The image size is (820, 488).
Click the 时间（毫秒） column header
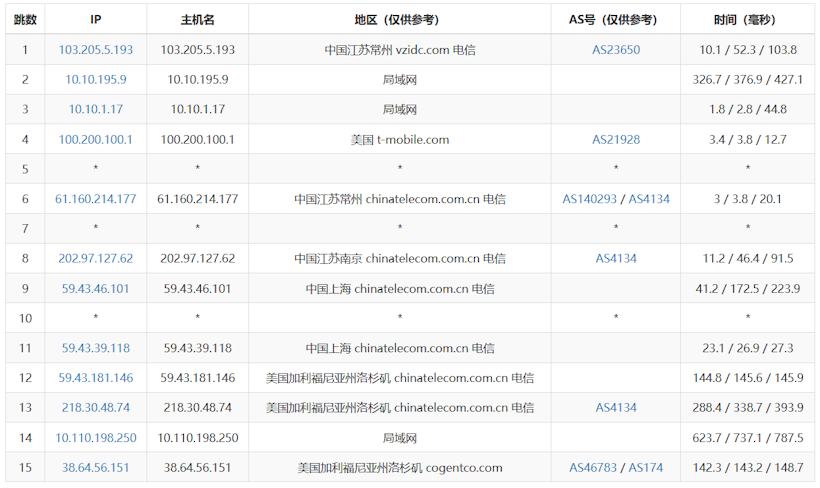(748, 19)
